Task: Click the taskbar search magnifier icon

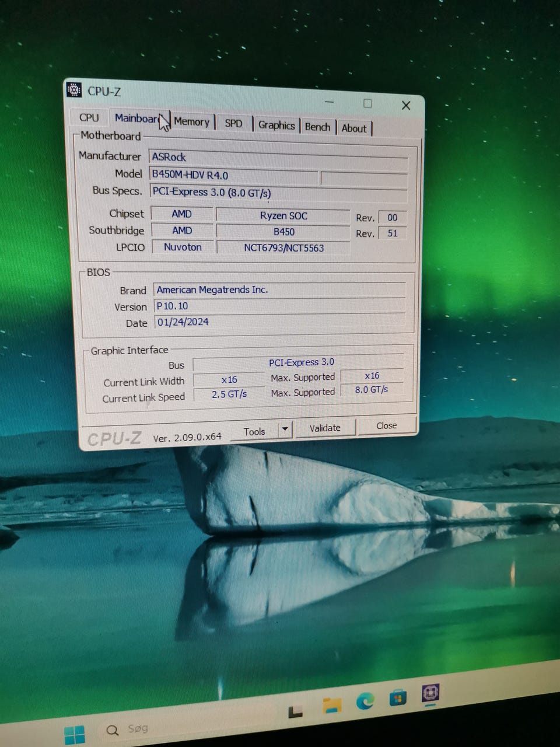Action: click(113, 730)
